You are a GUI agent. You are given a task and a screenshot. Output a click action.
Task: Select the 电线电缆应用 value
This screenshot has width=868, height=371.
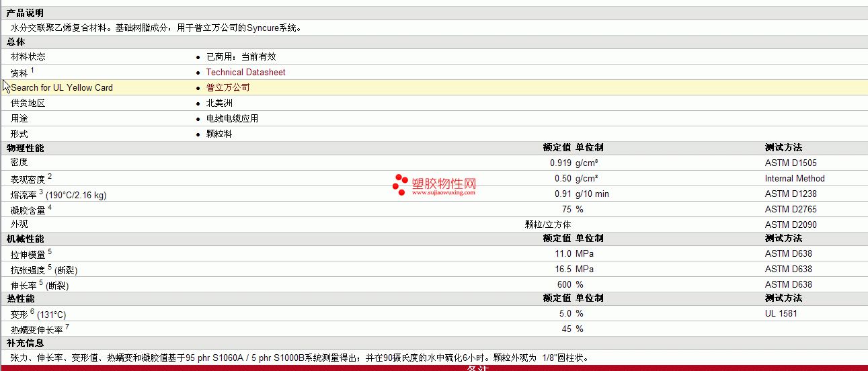point(233,118)
